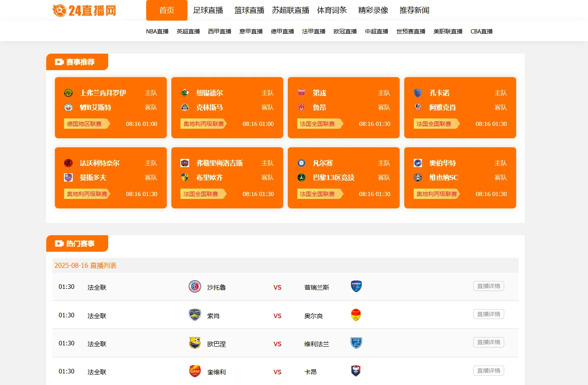Screen dimensions: 588x385
Task: Click 08:16 01:30 time on 凡尔赛 card
Action: pos(375,194)
